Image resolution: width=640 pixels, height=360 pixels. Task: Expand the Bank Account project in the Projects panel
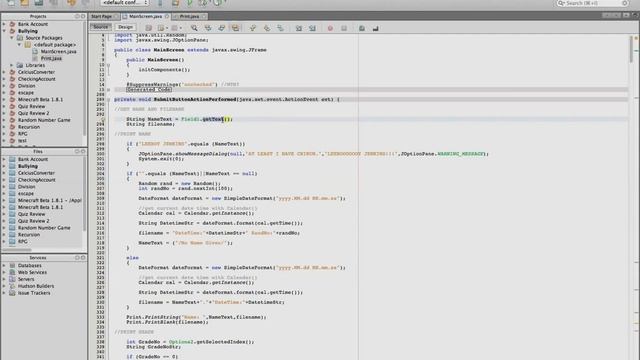click(4, 24)
